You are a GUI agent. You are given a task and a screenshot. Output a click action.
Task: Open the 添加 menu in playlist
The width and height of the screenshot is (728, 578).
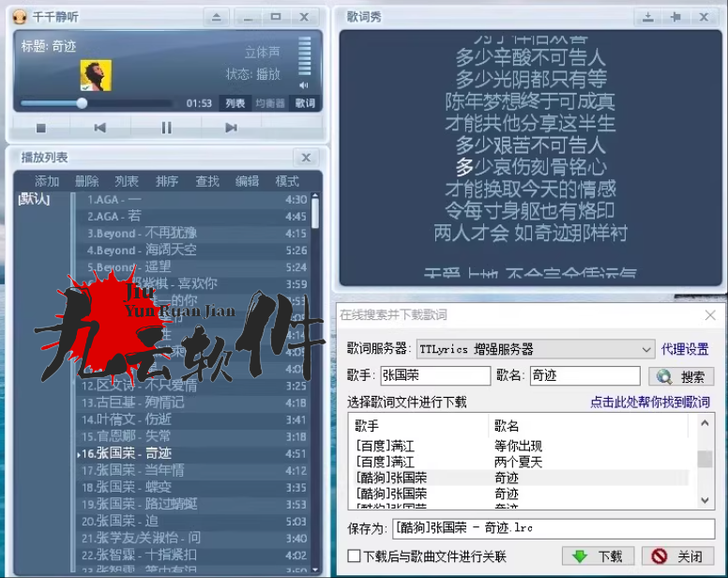[47, 181]
